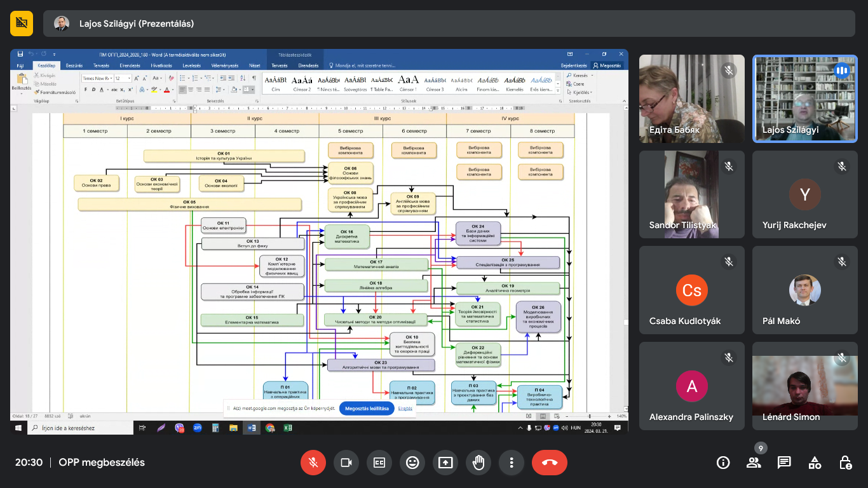868x488 pixels.
Task: Click the Elrejtés link
Action: click(405, 409)
